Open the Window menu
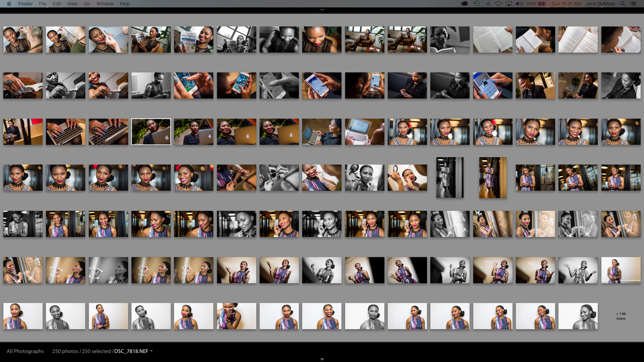The image size is (644, 362). tap(105, 4)
